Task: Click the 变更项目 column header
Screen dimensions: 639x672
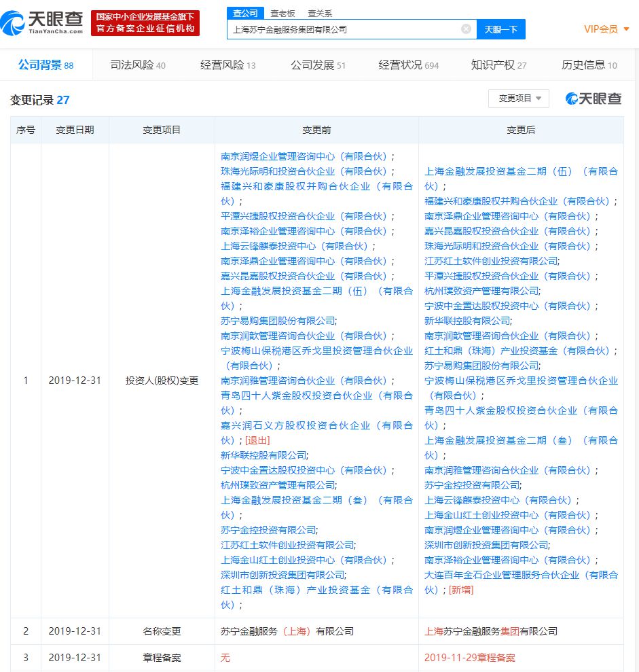Action: pyautogui.click(x=162, y=130)
